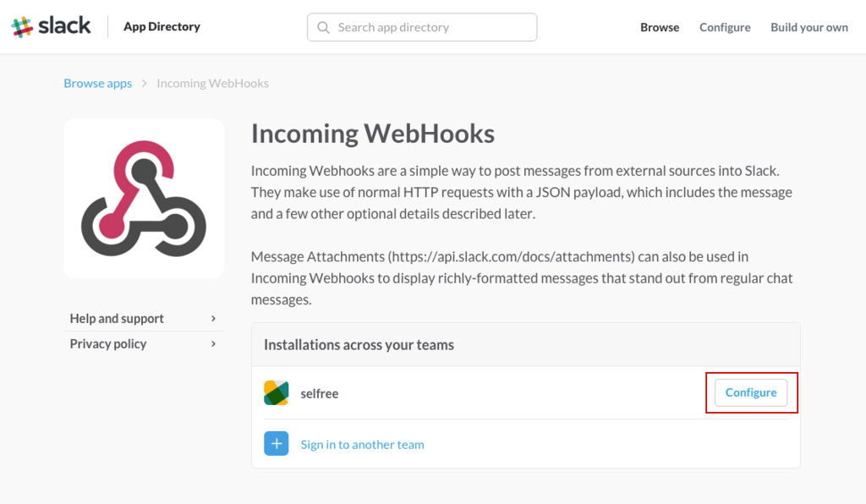Click Sign in to another team link
The width and height of the screenshot is (866, 504).
tap(362, 444)
